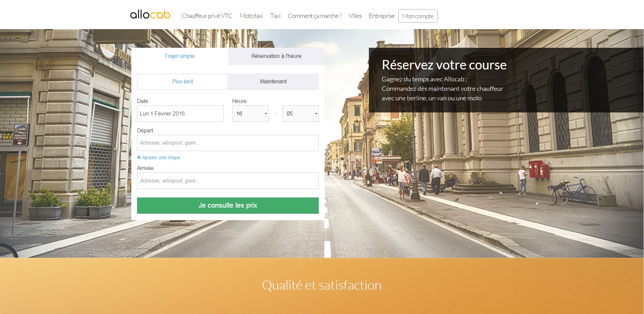Open the date field Lun 1 Février 2016
The width and height of the screenshot is (644, 314).
(180, 113)
